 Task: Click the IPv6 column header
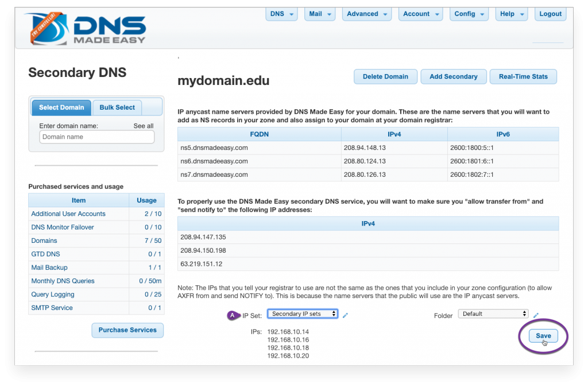[503, 134]
